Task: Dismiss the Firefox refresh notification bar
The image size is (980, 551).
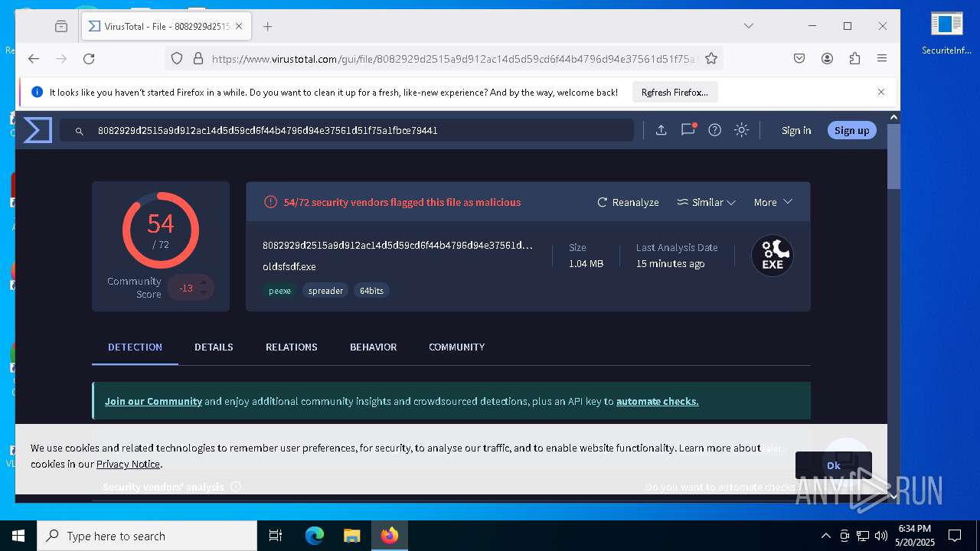Action: click(x=881, y=92)
